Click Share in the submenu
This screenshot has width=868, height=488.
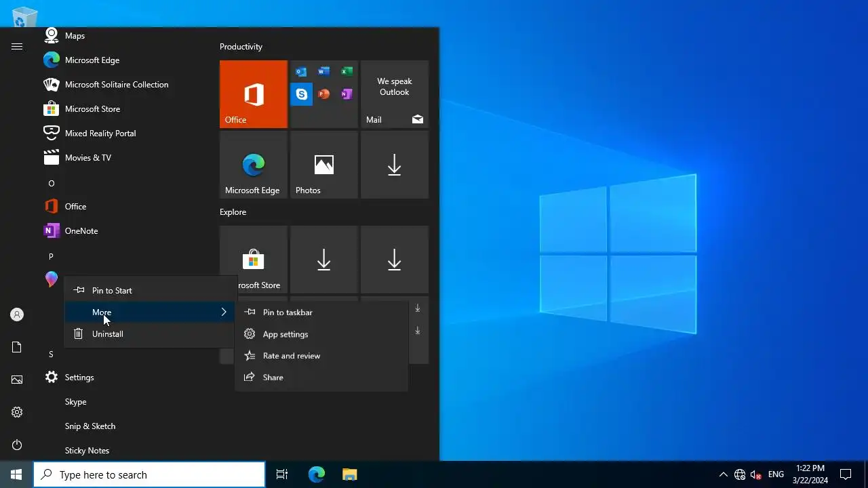pos(321,378)
